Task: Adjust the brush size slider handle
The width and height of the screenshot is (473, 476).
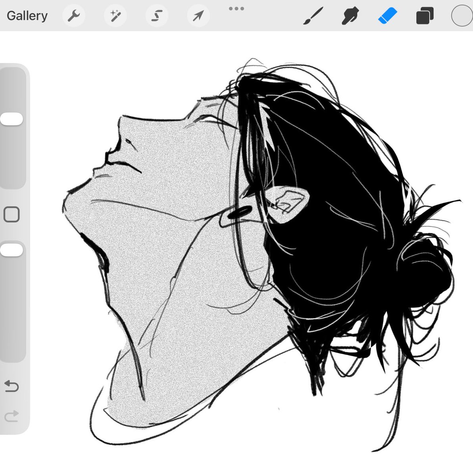Action: (x=12, y=119)
